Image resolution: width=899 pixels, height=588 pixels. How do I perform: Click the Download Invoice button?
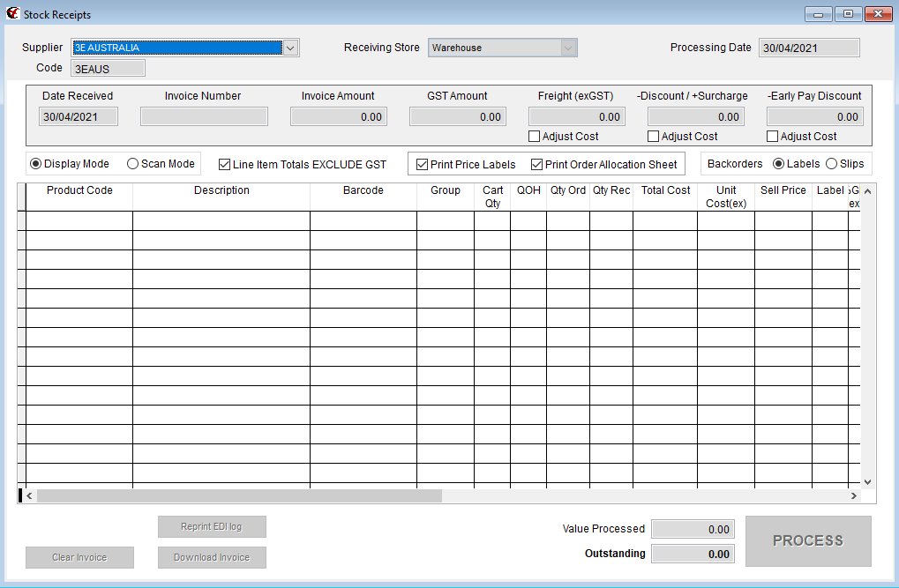click(212, 557)
